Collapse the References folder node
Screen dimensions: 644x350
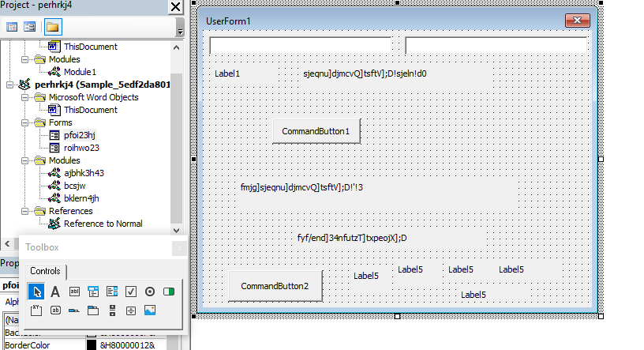click(27, 211)
